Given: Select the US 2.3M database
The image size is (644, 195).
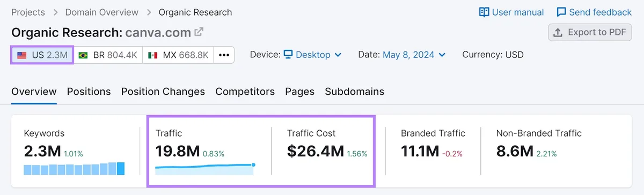Looking at the screenshot, I should [x=42, y=55].
